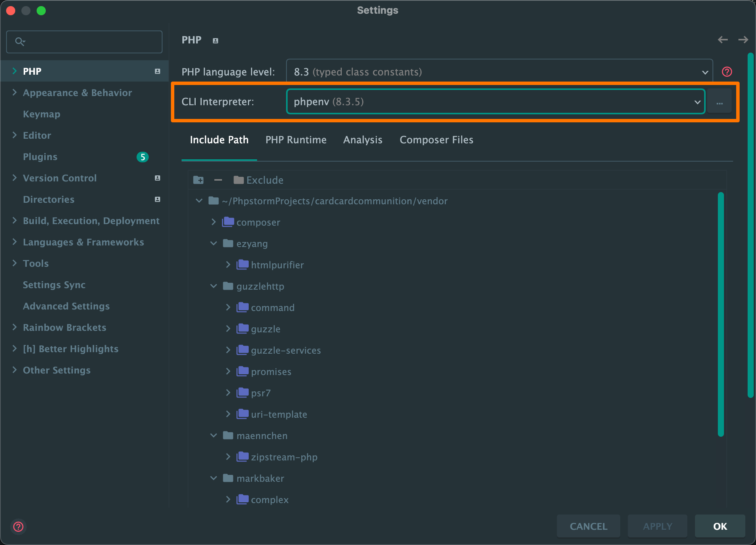This screenshot has width=756, height=545.
Task: Click the PHP language level help icon
Action: pyautogui.click(x=727, y=72)
